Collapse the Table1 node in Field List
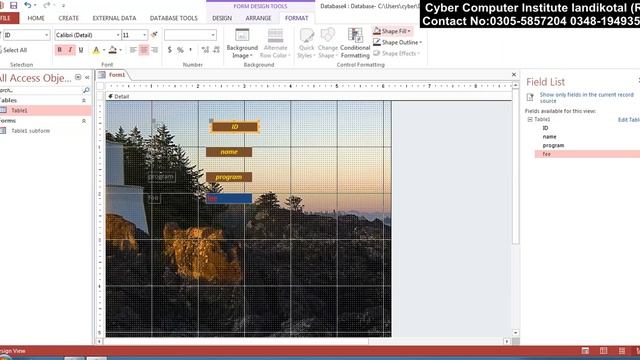Image resolution: width=640 pixels, height=360 pixels. click(x=530, y=119)
